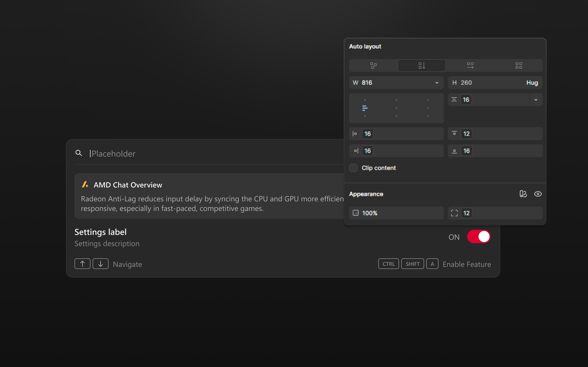Click the apply styles icon in Appearance
This screenshot has width=588, height=367.
click(523, 194)
